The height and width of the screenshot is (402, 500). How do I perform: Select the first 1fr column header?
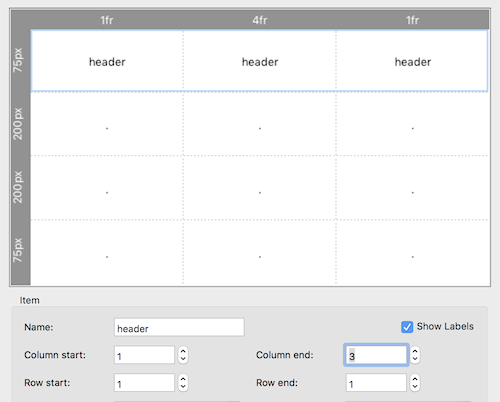pos(107,20)
